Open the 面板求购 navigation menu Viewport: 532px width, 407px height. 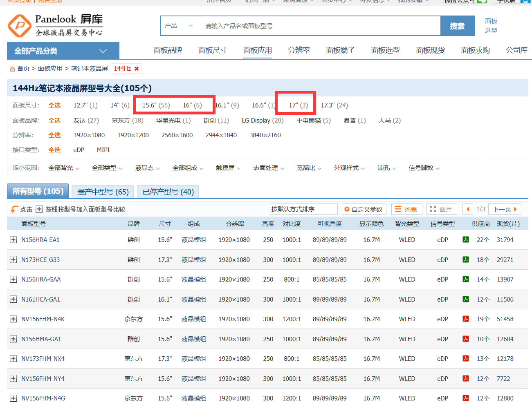click(475, 50)
